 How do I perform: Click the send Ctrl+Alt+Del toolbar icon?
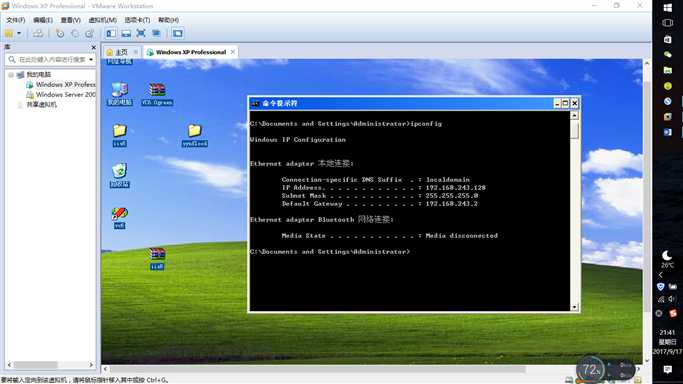[38, 34]
